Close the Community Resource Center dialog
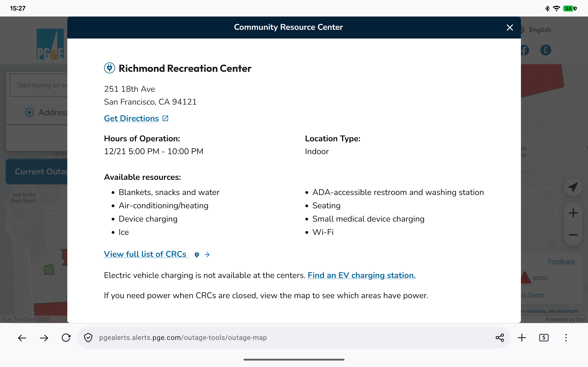588x367 pixels. (x=509, y=28)
